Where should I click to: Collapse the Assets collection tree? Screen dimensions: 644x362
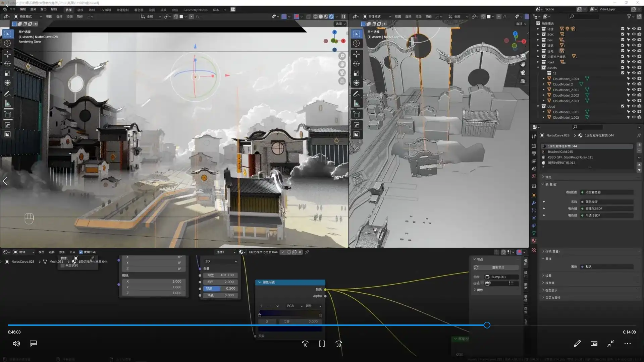(538, 68)
